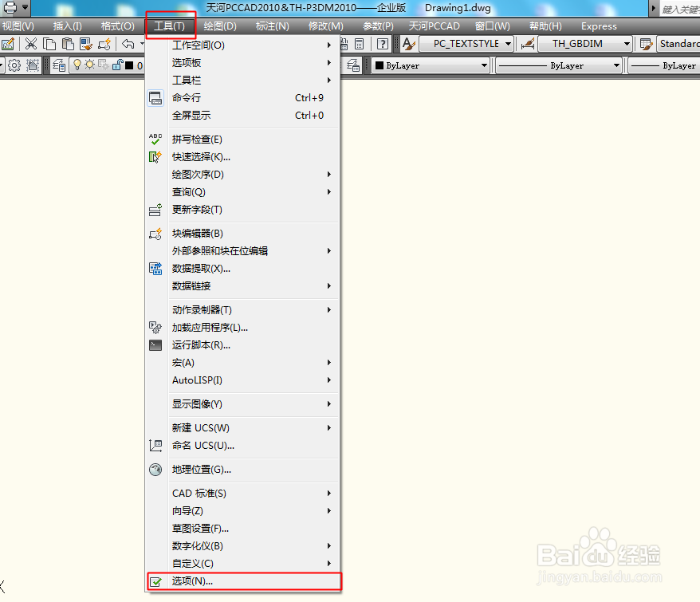Expand the 工具栏 submenu
Screen dimensions: 700x602
click(243, 81)
